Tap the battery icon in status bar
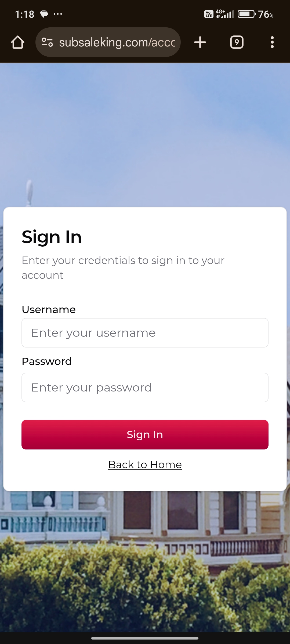This screenshot has height=644, width=290. 247,14
